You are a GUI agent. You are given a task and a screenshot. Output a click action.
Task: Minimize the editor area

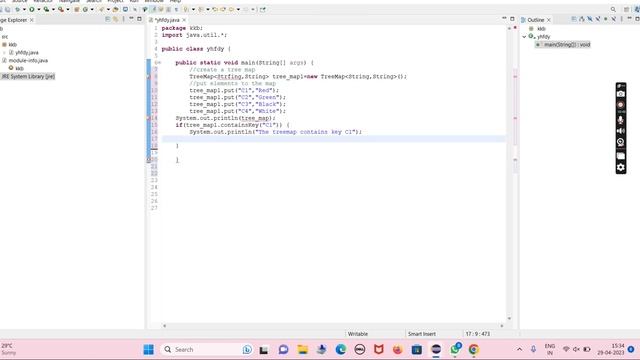pyautogui.click(x=504, y=19)
